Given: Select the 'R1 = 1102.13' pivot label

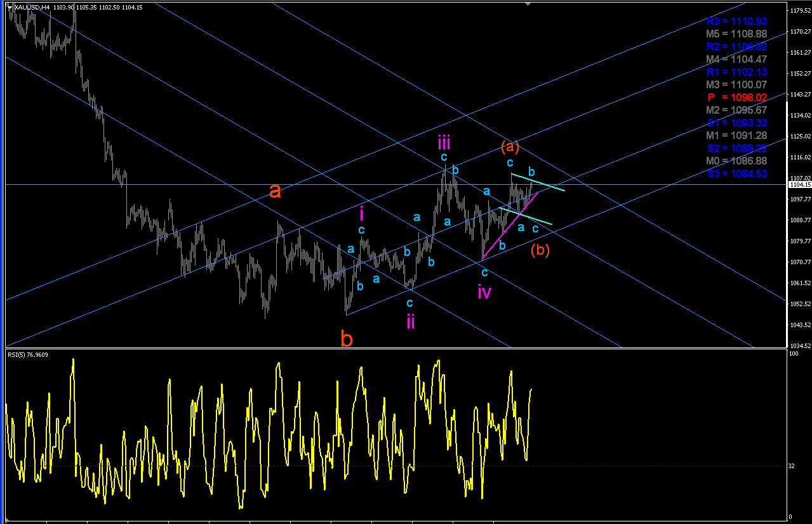Looking at the screenshot, I should click(x=738, y=72).
